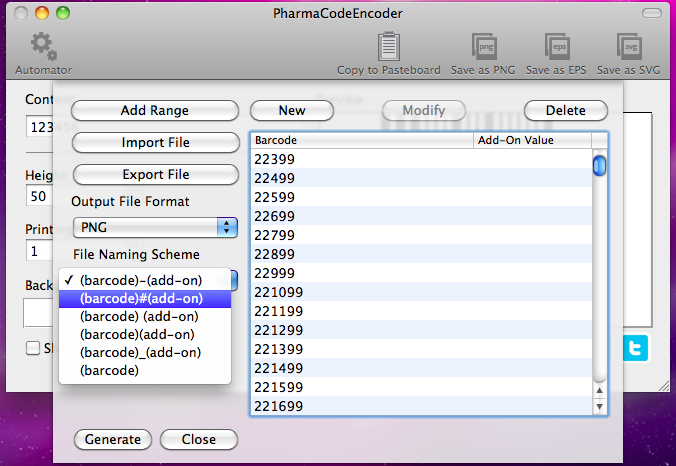The width and height of the screenshot is (676, 466).
Task: Open the Output File Format PNG dropdown
Action: tap(155, 227)
